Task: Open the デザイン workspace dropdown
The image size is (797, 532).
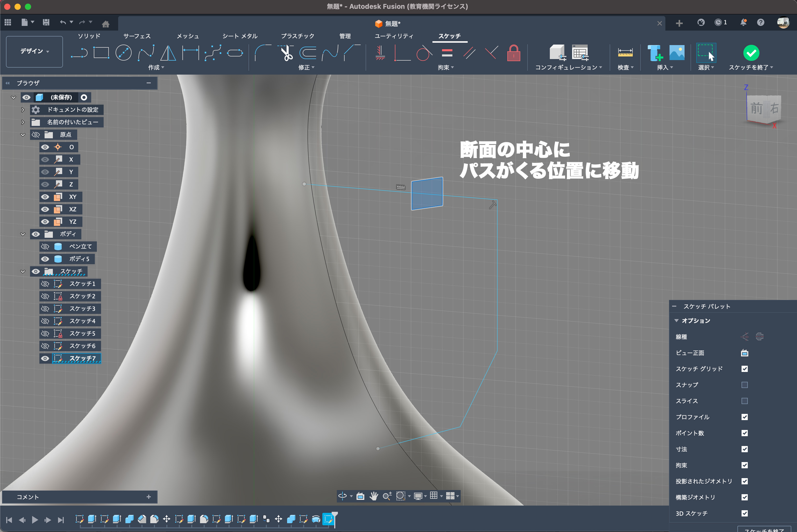Action: coord(35,51)
